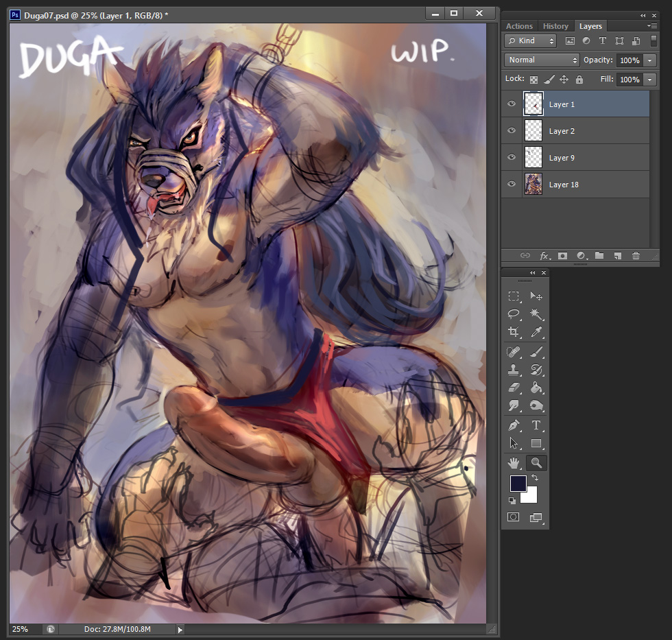Switch to the History tab
The width and height of the screenshot is (672, 640).
click(x=555, y=26)
